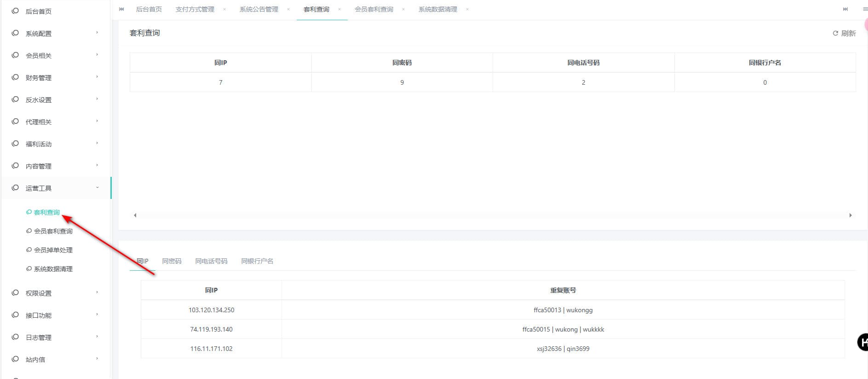This screenshot has height=379, width=868.
Task: Expand the 财务管理 menu chevron
Action: [x=97, y=77]
